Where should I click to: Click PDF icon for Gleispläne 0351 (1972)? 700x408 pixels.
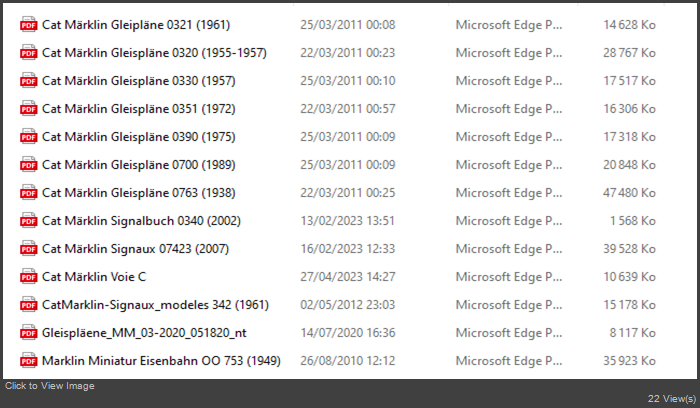(x=28, y=109)
